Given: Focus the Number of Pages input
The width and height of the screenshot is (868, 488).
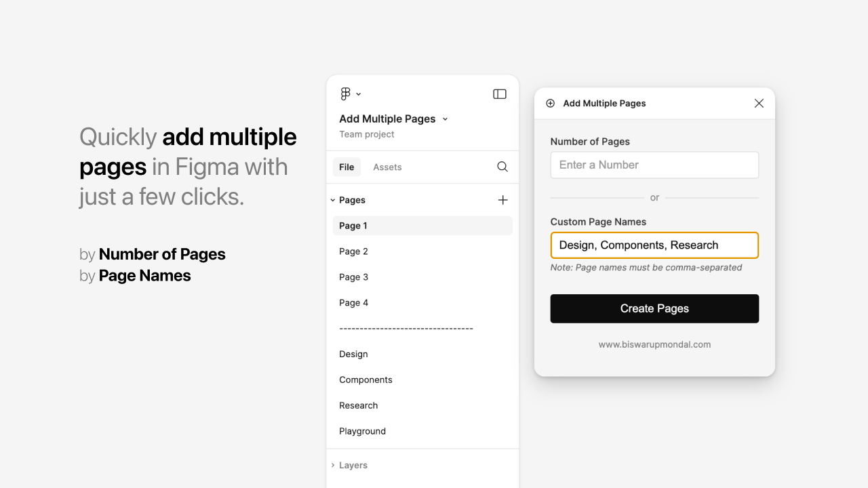Looking at the screenshot, I should (x=654, y=165).
